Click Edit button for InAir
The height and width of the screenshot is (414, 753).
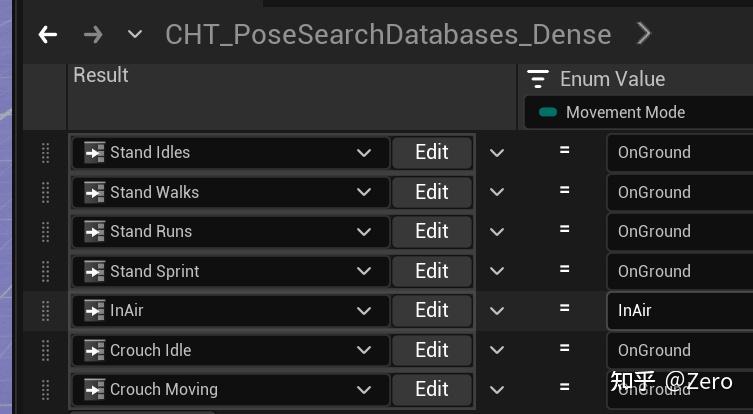pos(431,310)
